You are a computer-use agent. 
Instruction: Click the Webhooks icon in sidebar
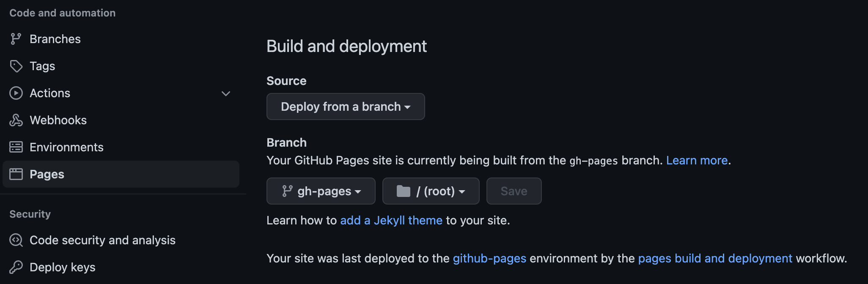point(16,120)
